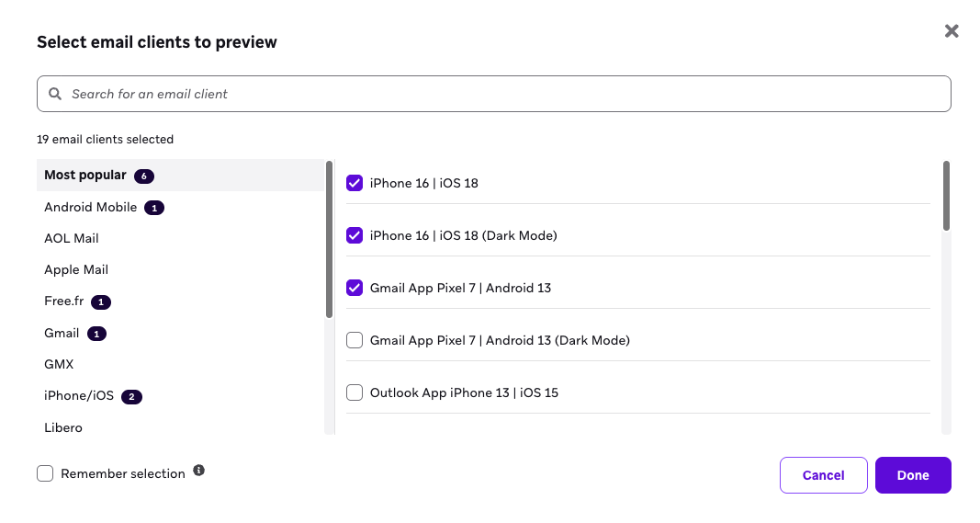
Task: Close the email client dialog
Action: [x=952, y=31]
